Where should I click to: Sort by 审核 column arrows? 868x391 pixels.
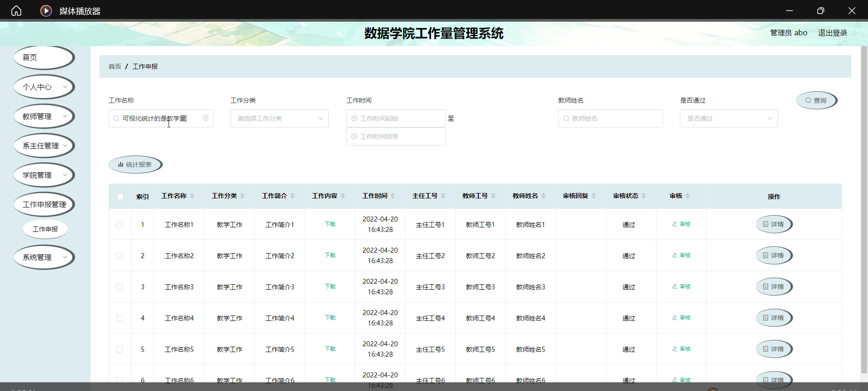click(688, 196)
